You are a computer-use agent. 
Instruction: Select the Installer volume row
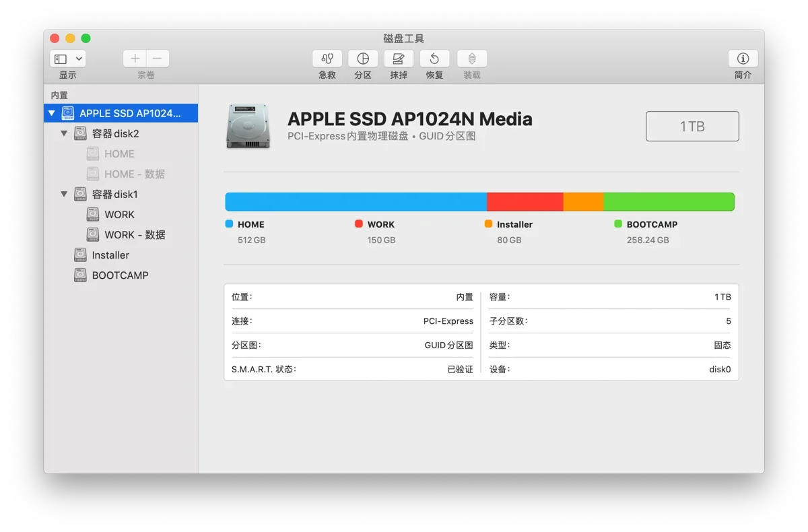pyautogui.click(x=121, y=255)
